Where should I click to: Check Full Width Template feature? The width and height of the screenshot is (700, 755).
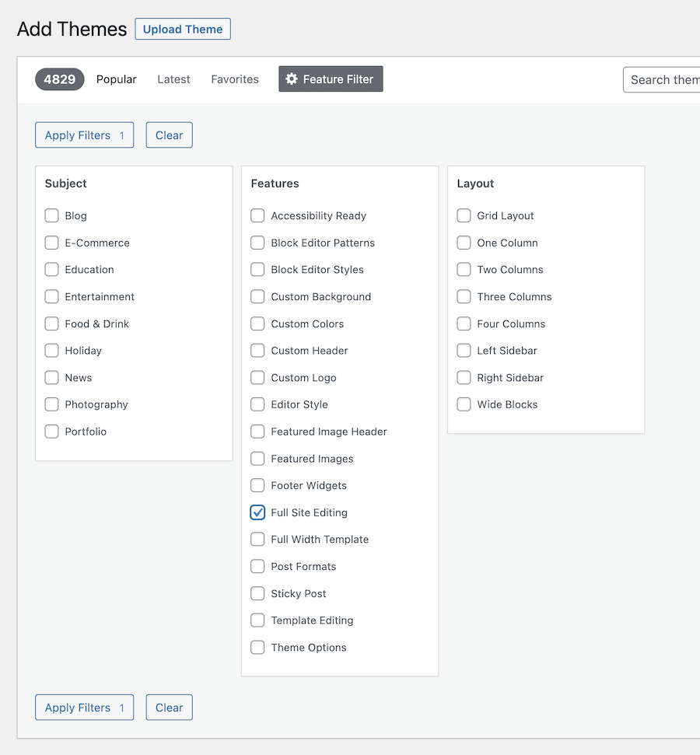(257, 539)
